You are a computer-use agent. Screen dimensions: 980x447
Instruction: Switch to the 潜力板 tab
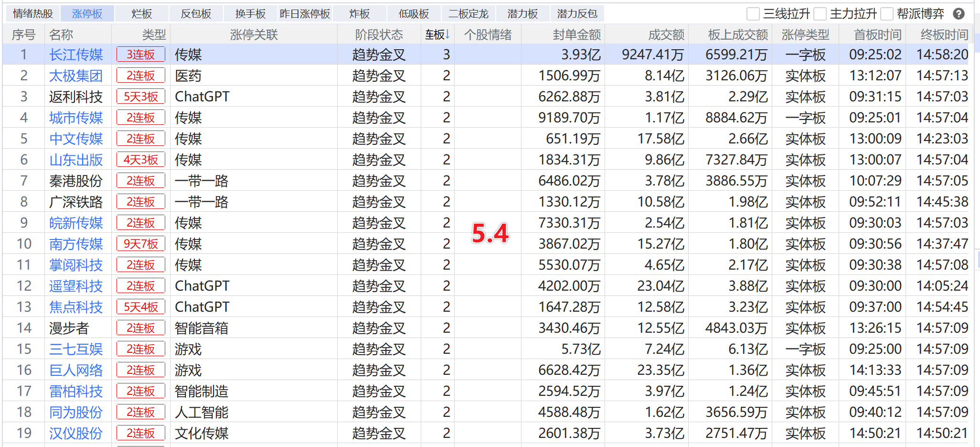pos(523,14)
